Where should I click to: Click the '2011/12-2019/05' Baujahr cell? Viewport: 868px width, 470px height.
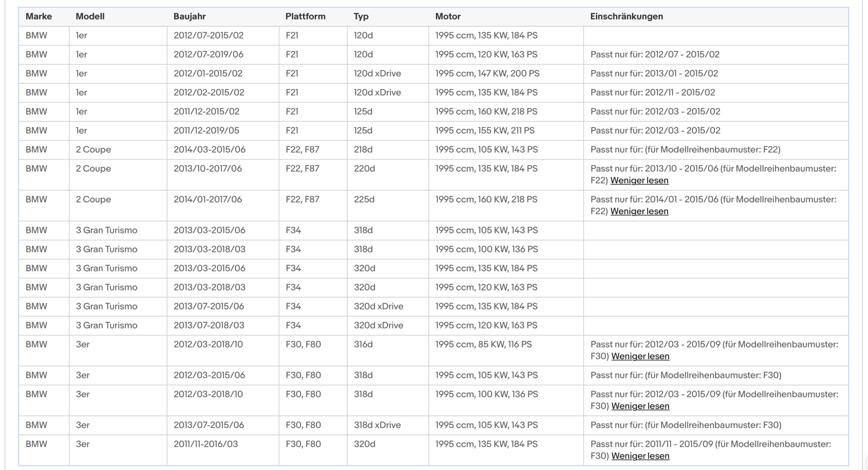coord(223,131)
